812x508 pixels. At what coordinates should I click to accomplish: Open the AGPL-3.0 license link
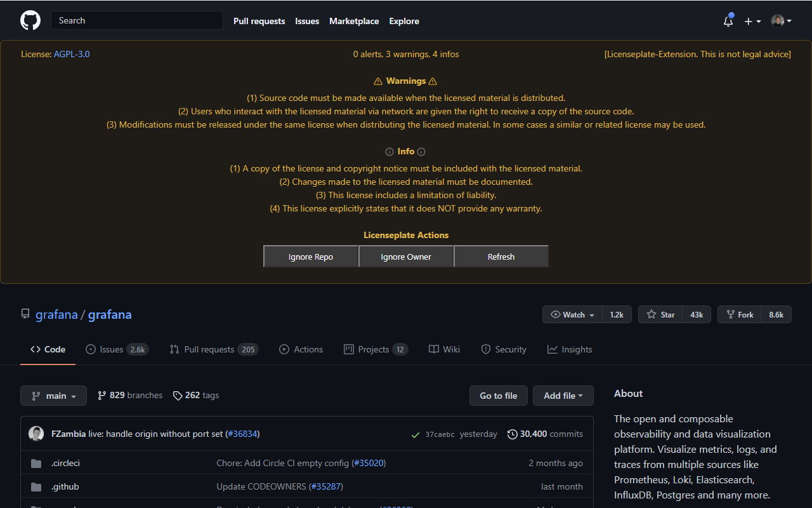72,54
